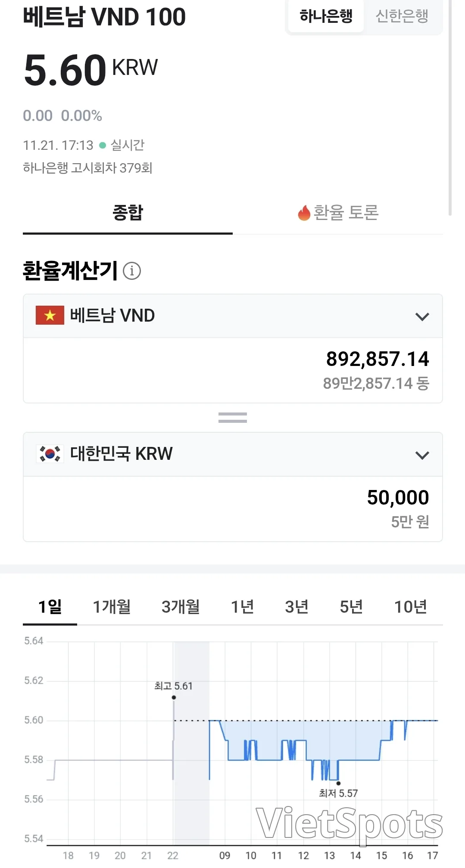Switch bank to 신한은행
Viewport: 465px width, 868px height.
click(402, 16)
